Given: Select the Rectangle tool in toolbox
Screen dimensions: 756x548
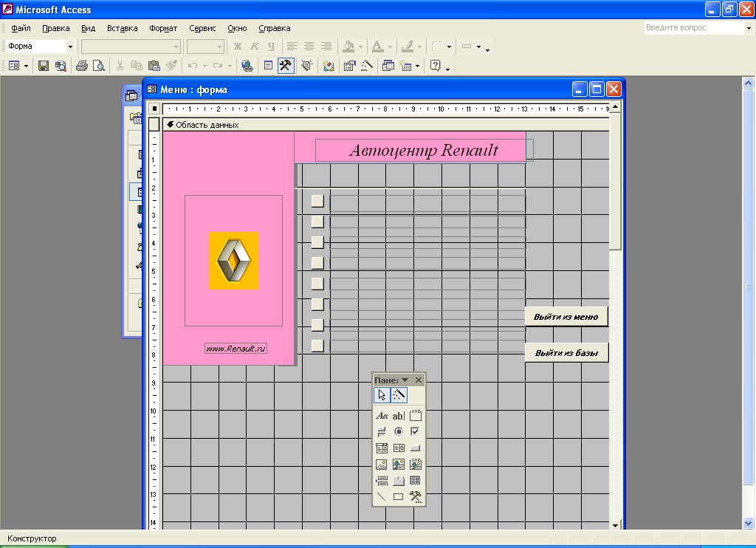Looking at the screenshot, I should pyautogui.click(x=398, y=497).
